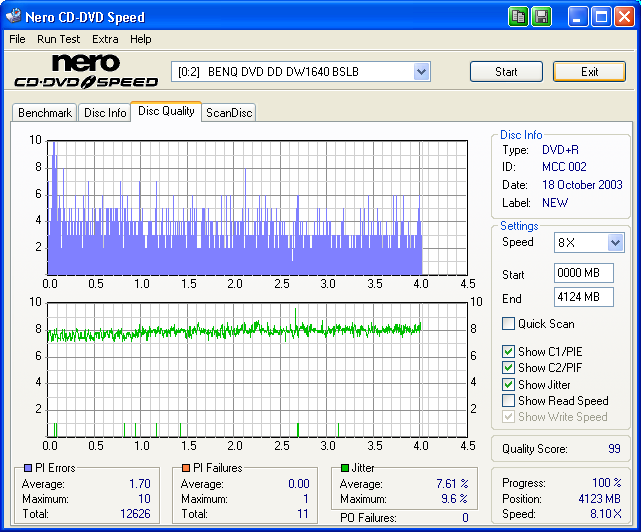The height and width of the screenshot is (532, 641).
Task: Maximize the Nero CD-DVD Speed window
Action: pos(601,16)
